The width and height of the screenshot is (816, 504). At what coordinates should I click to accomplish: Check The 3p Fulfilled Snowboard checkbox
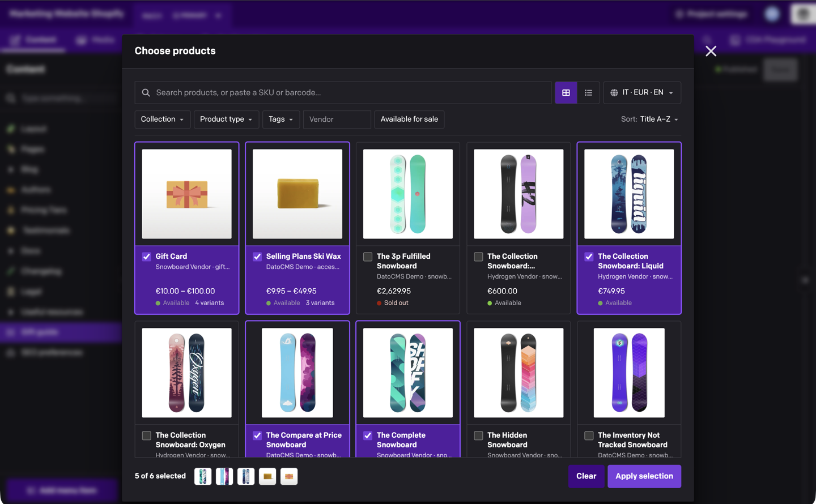368,257
